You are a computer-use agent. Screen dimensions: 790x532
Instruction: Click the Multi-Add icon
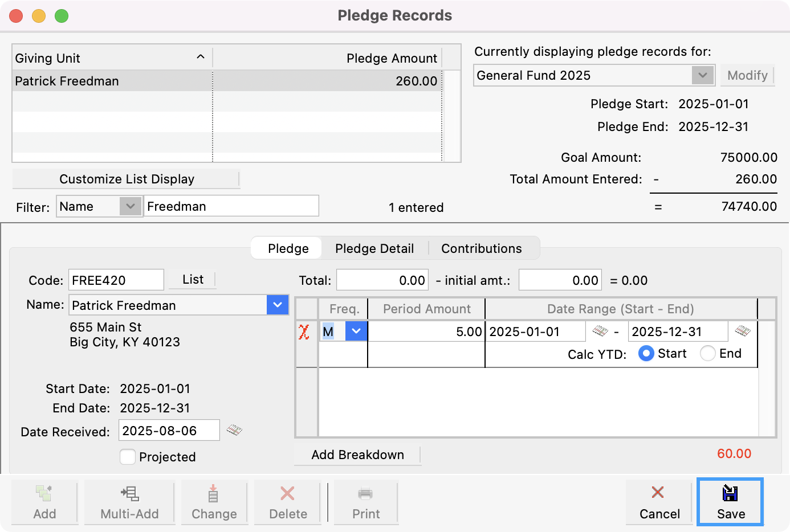click(129, 501)
